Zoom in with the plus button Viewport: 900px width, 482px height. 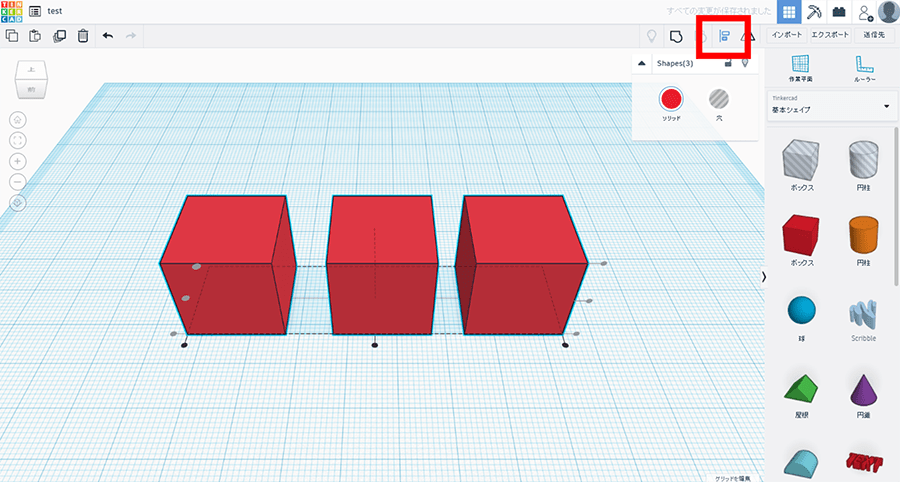[x=18, y=161]
